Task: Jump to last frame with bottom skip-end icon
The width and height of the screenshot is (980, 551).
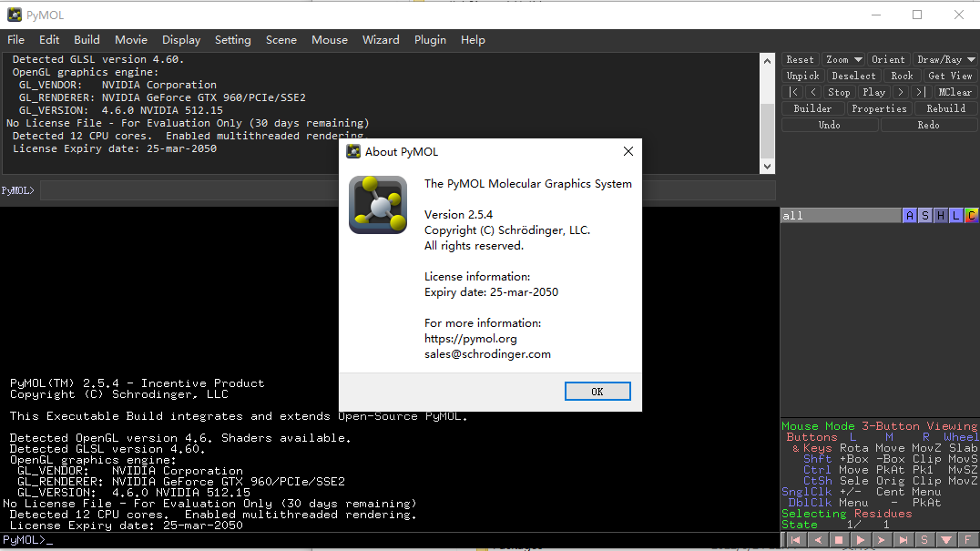Action: pos(904,540)
